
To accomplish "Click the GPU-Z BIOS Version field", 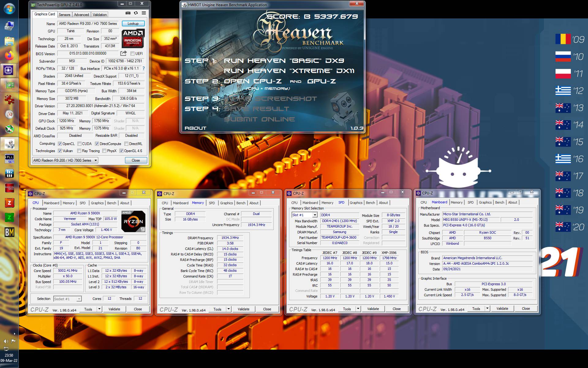I will click(x=88, y=53).
